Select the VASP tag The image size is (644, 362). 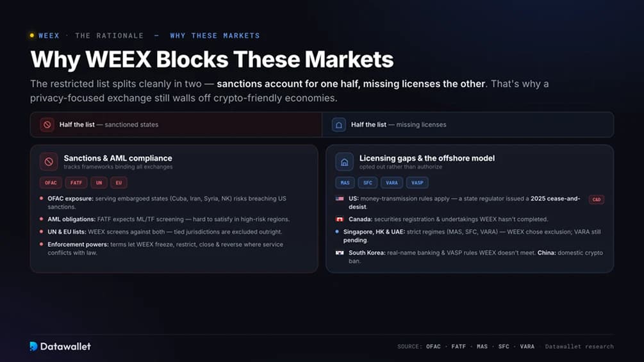click(417, 183)
